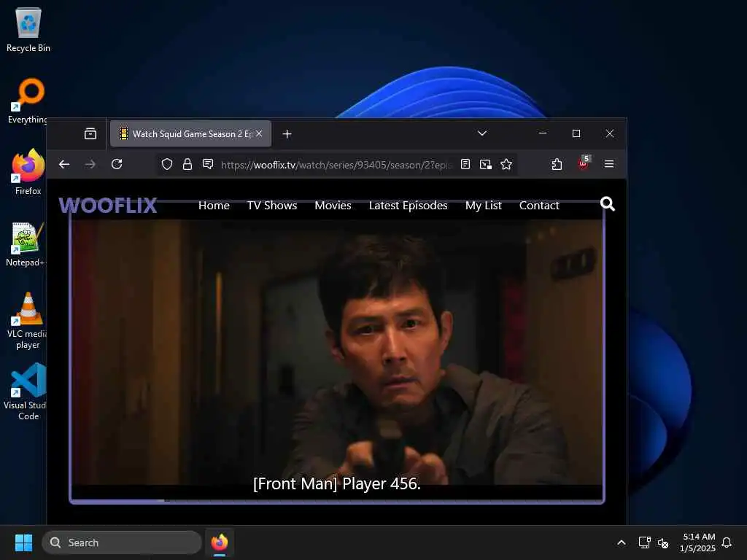Open My List page

coord(484,205)
